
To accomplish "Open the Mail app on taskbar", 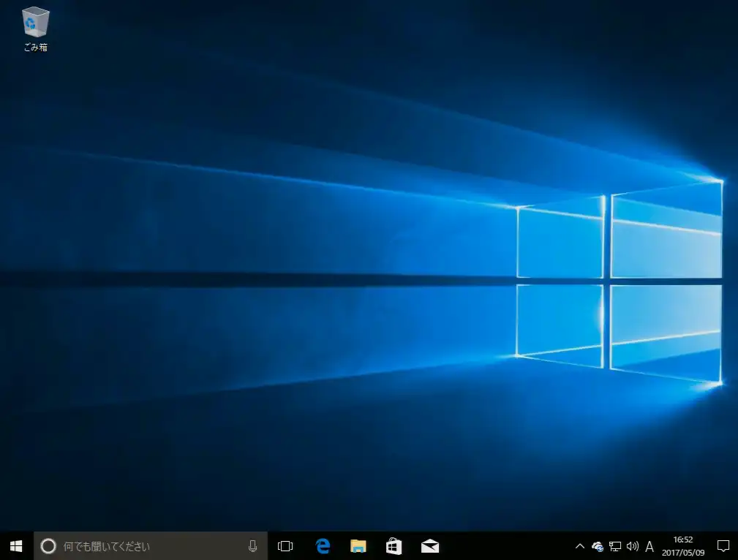I will coord(430,546).
